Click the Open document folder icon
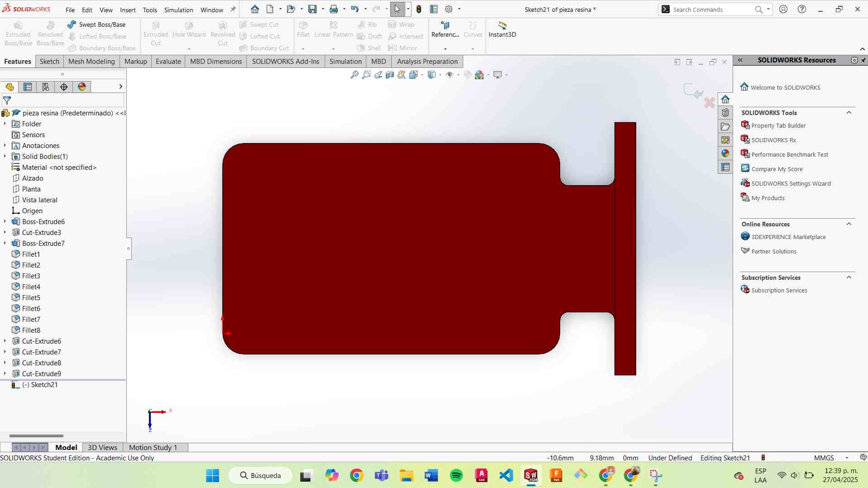Screen dimensions: 868x488 291,9
